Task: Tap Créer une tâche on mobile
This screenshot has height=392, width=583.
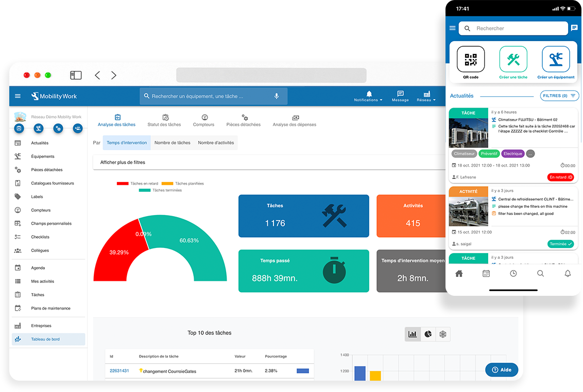Action: click(513, 62)
